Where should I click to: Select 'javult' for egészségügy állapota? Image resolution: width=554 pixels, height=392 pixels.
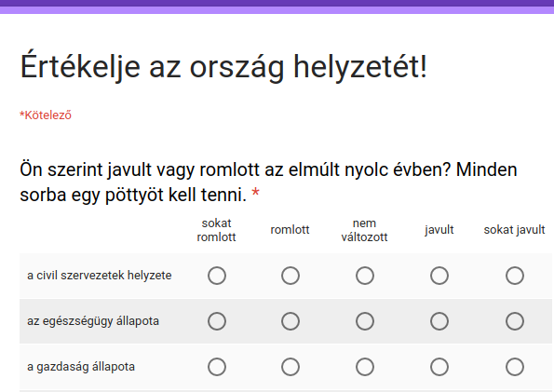pyautogui.click(x=439, y=321)
